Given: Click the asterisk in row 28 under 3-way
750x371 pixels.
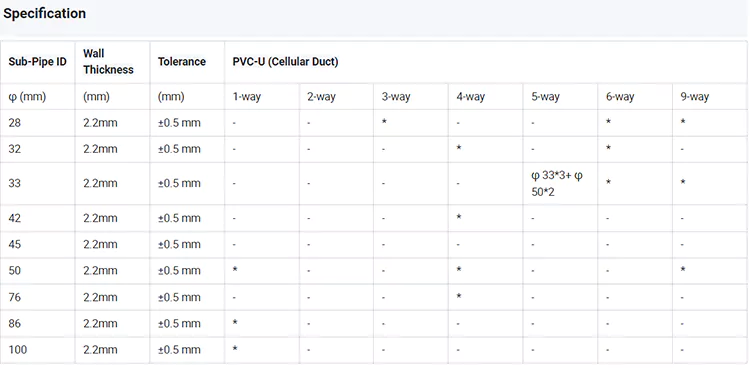Looking at the screenshot, I should pyautogui.click(x=384, y=122).
